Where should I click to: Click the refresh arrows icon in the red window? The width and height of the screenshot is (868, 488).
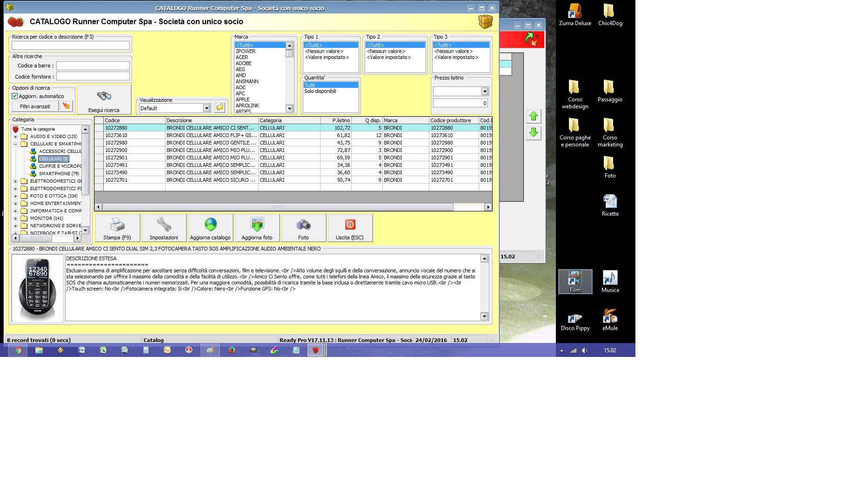pos(531,39)
